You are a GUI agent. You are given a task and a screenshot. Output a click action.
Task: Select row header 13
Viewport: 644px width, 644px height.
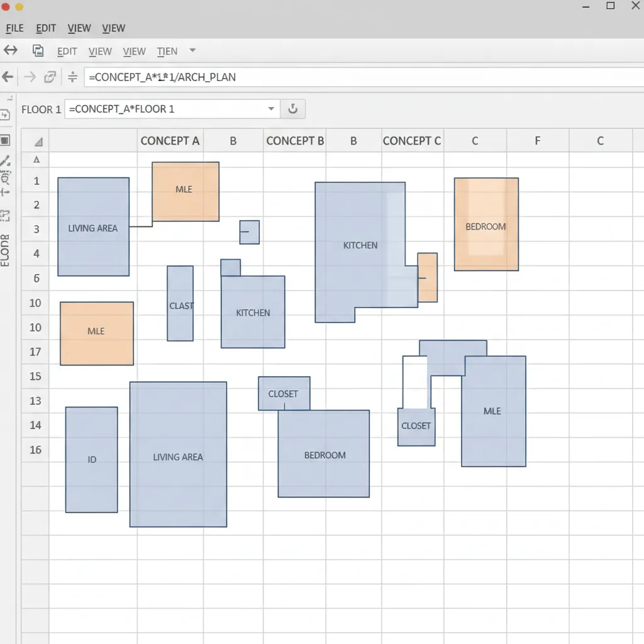coord(35,401)
